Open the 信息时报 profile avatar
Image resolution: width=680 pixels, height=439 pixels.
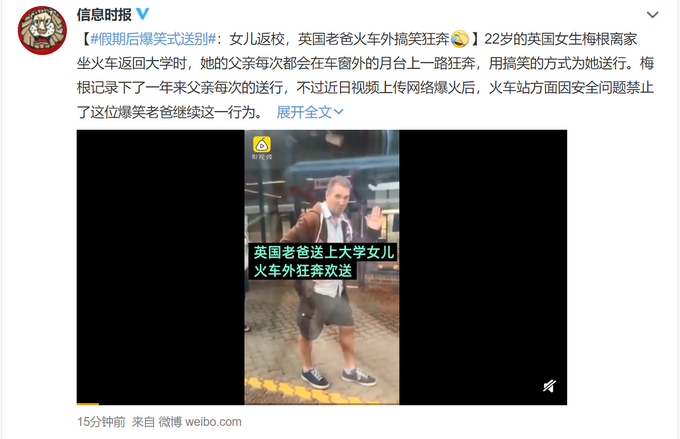pos(42,30)
